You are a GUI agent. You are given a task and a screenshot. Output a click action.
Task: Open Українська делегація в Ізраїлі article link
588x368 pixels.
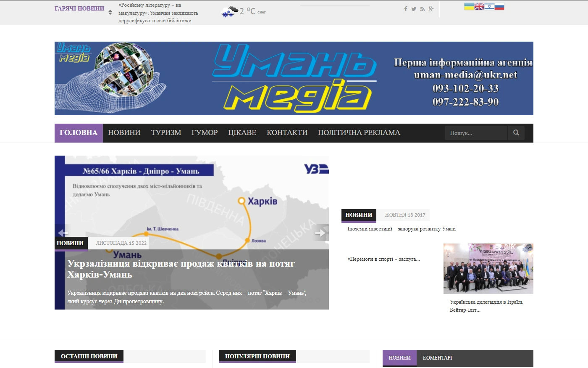(487, 306)
